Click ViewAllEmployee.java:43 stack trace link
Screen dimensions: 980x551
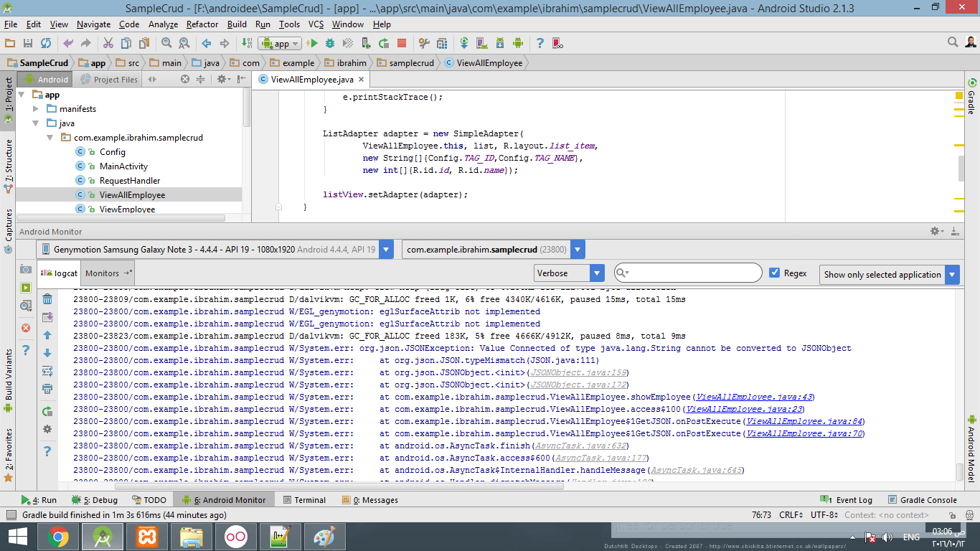[753, 397]
